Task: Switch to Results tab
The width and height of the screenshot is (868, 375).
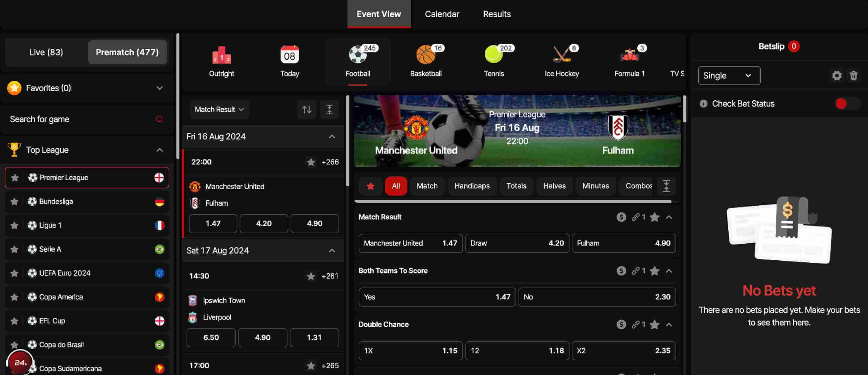Action: pos(497,14)
